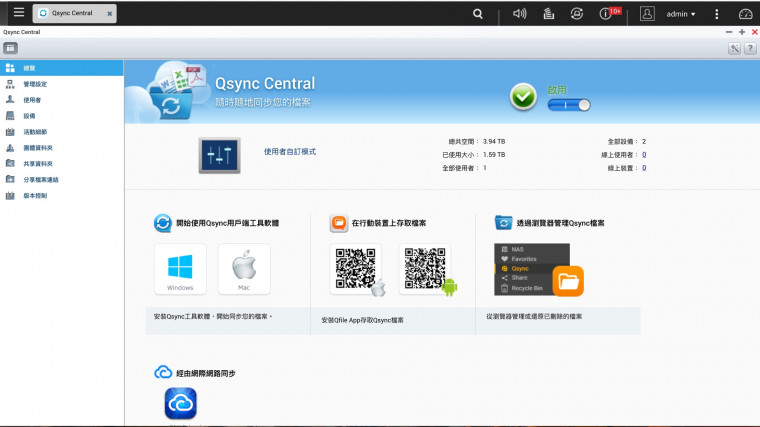
Task: Open the dashboard gauge icon
Action: (744, 14)
